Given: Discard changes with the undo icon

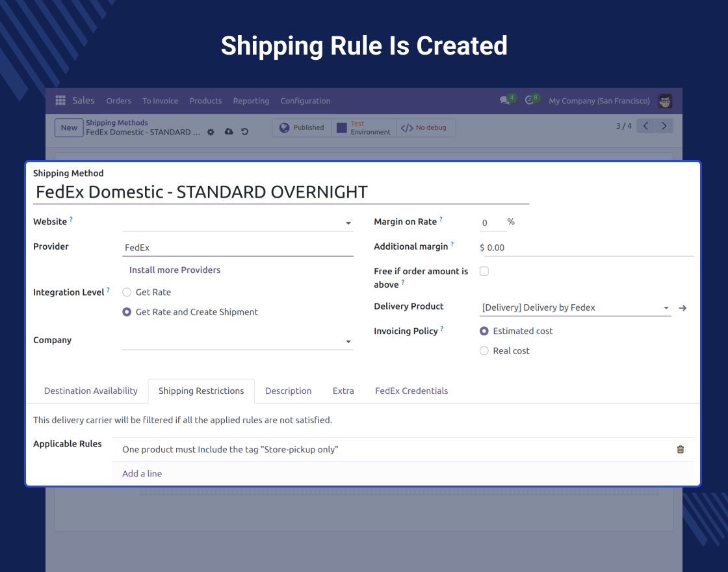Looking at the screenshot, I should point(244,132).
